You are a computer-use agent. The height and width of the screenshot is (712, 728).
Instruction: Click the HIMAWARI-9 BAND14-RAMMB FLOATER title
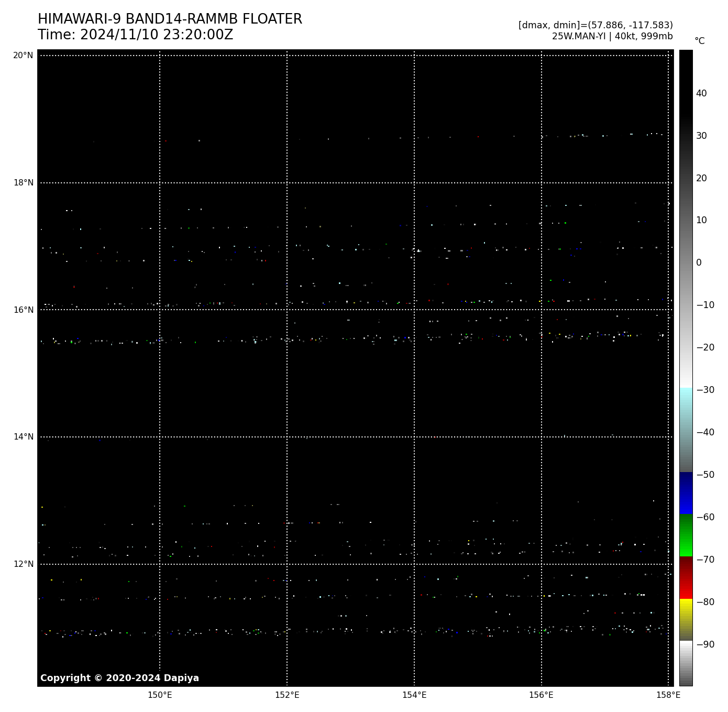[170, 19]
